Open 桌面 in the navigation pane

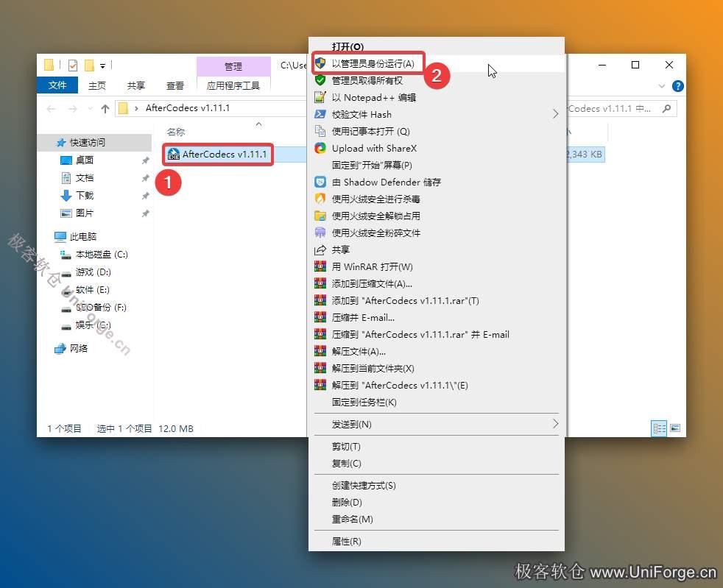pyautogui.click(x=85, y=160)
